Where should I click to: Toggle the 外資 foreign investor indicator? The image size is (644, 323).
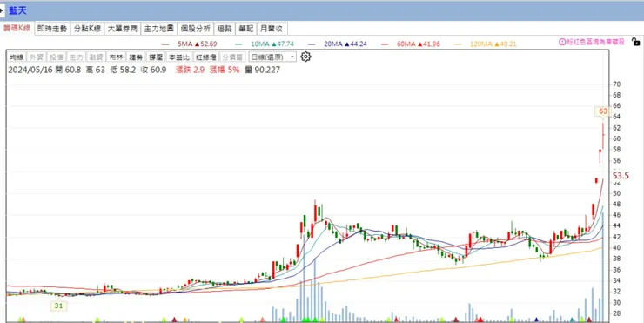(x=37, y=57)
